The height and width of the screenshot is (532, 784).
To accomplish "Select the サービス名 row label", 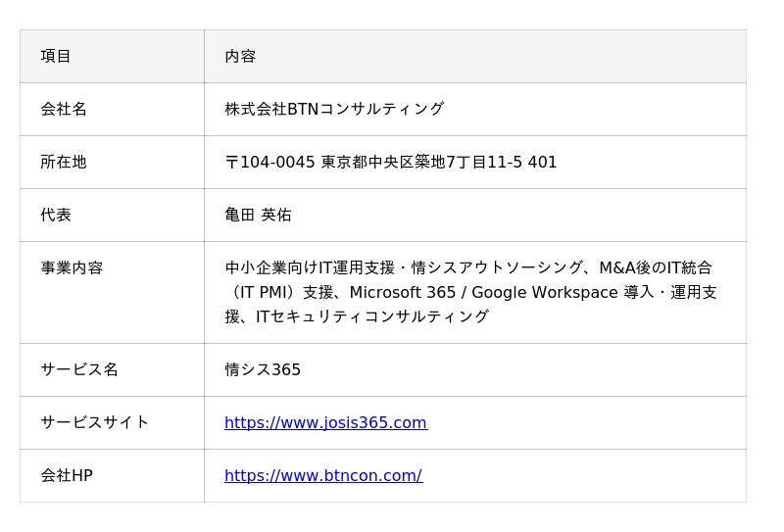I will (79, 370).
